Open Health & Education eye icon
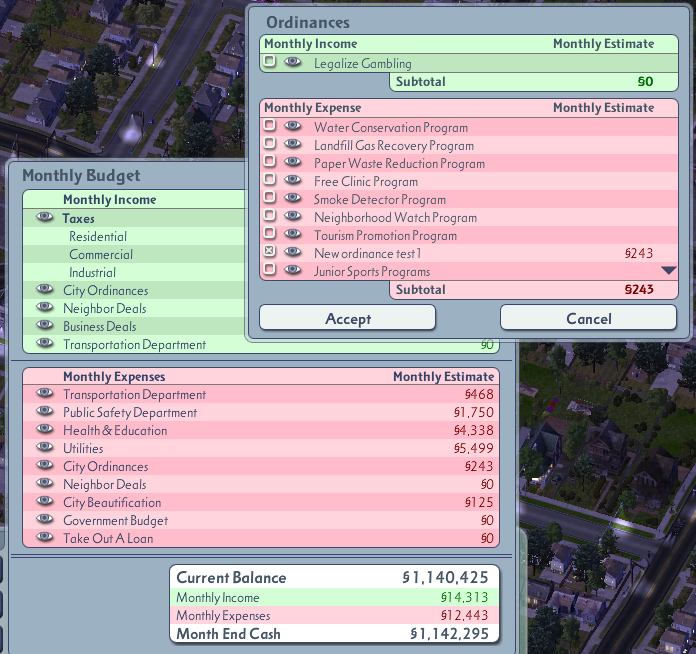The width and height of the screenshot is (696, 654). pyautogui.click(x=44, y=429)
